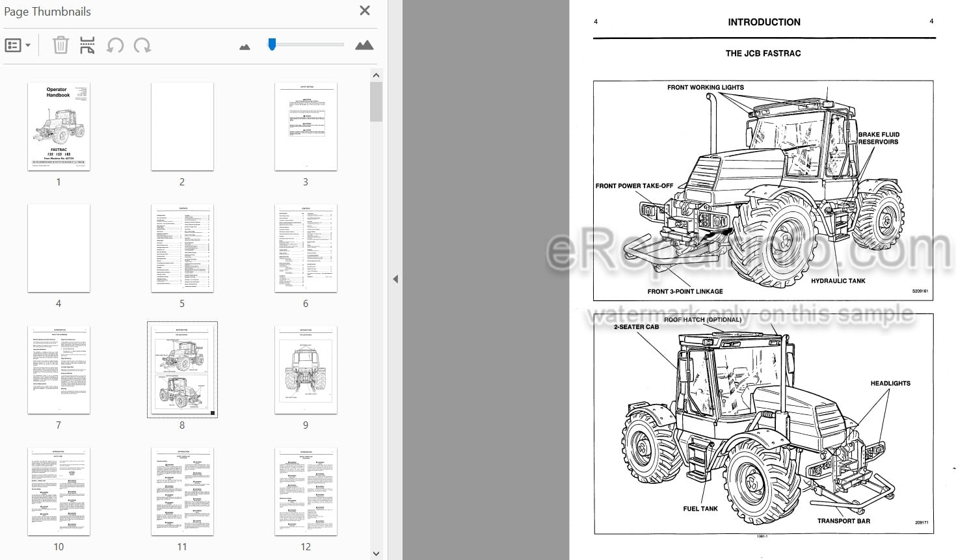Select page 1 Operator Handbook thumbnail
This screenshot has height=560, width=956.
pos(59,126)
